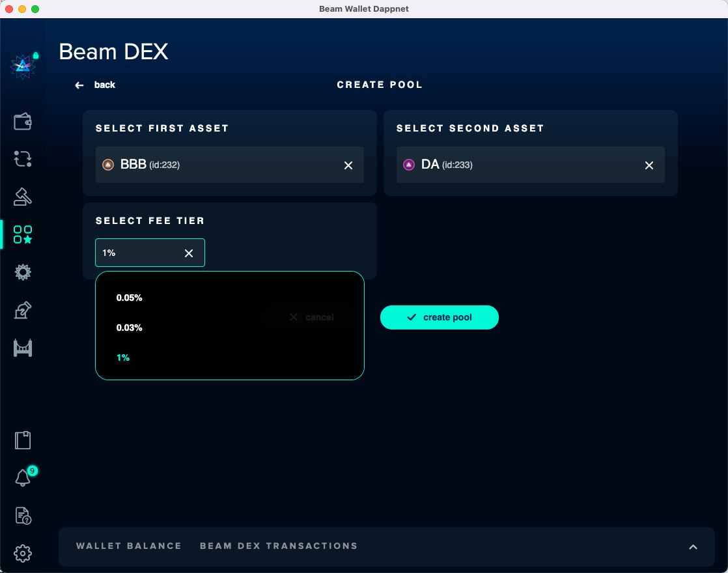Click the Select First Asset label
728x573 pixels.
pos(162,128)
